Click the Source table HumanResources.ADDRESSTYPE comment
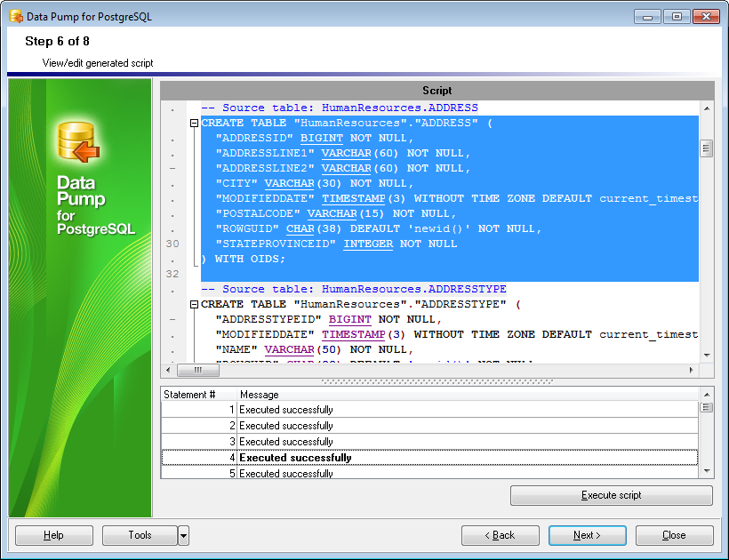 pyautogui.click(x=353, y=289)
